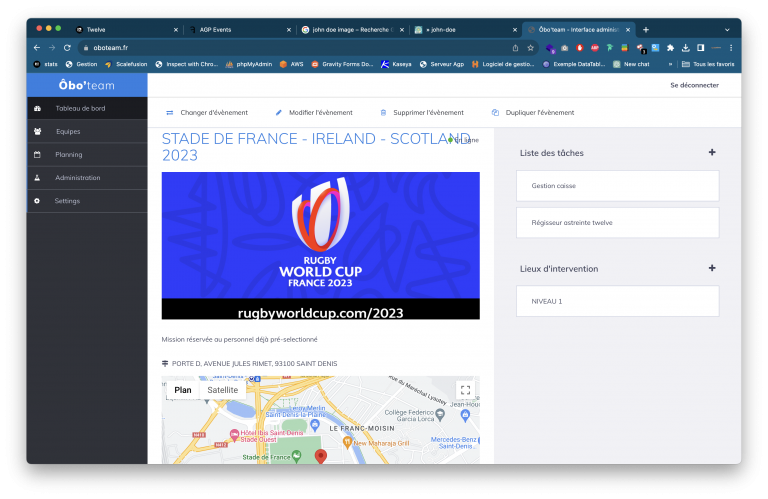Click the oboteam.fr address bar
The height and width of the screenshot is (499, 768).
[x=294, y=48]
